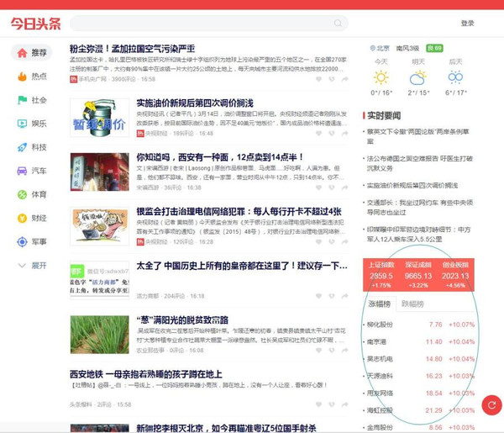This screenshot has height=433, width=504.
Task: Click the red refresh floating button
Action: pyautogui.click(x=491, y=405)
